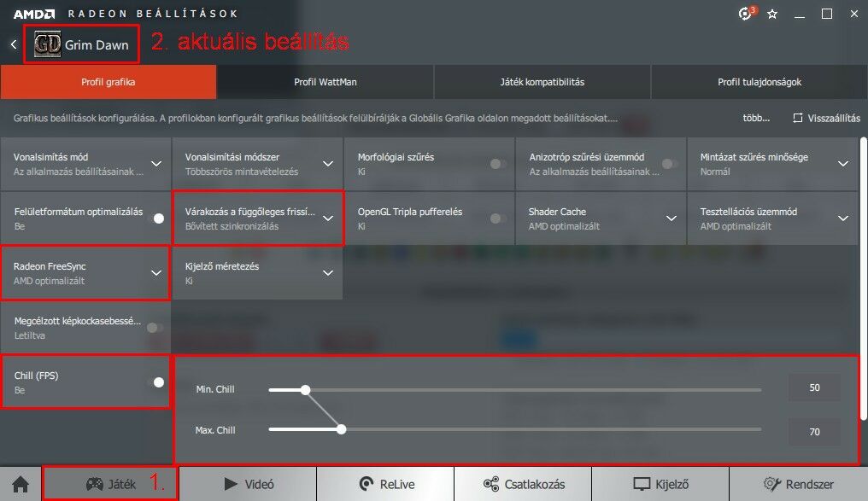Click the Visszaállítás reset button
868x501 pixels.
pos(826,118)
